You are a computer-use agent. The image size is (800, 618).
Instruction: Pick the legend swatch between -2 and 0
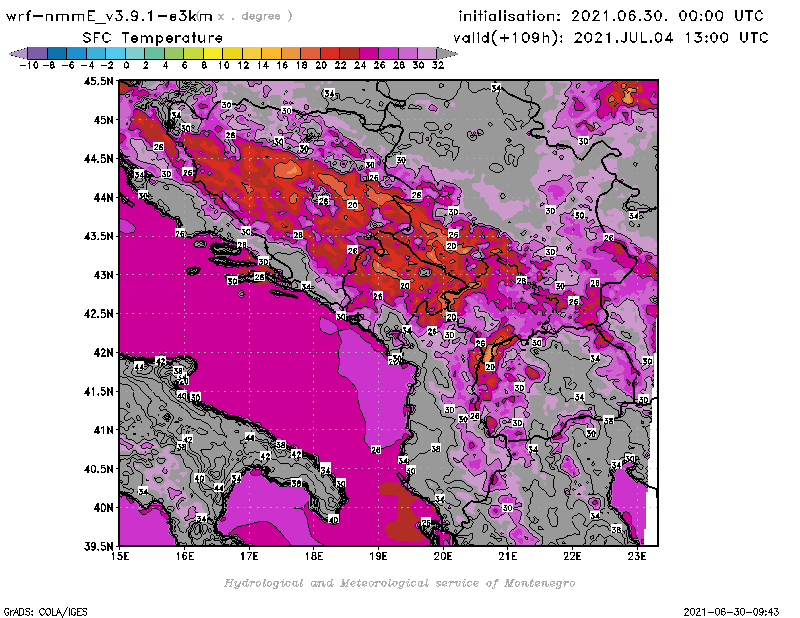pos(115,53)
